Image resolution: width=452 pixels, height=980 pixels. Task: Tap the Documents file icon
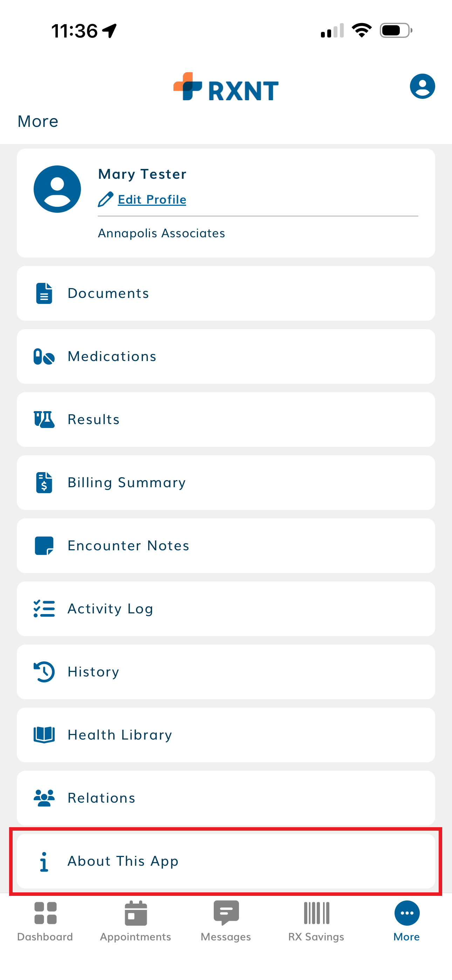click(x=44, y=293)
